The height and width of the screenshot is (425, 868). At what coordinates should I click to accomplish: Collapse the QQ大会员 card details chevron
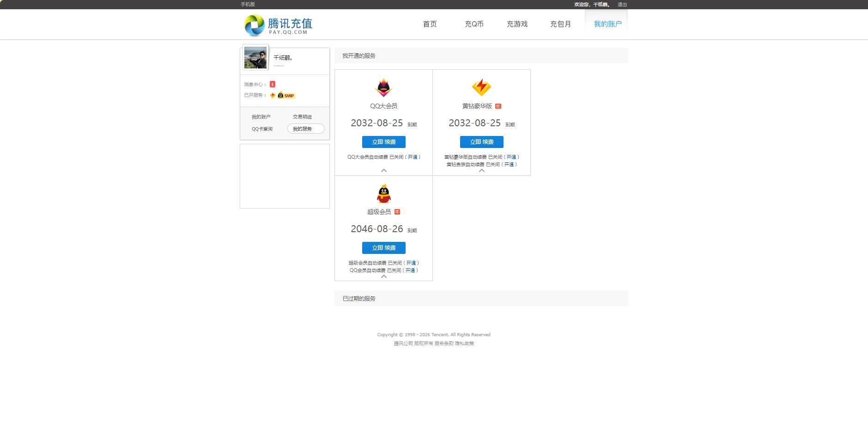point(383,171)
